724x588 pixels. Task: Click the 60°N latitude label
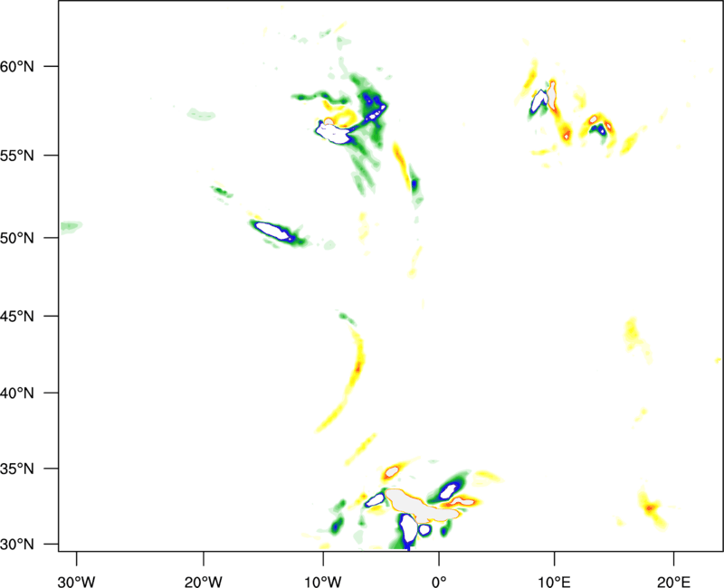[17, 66]
